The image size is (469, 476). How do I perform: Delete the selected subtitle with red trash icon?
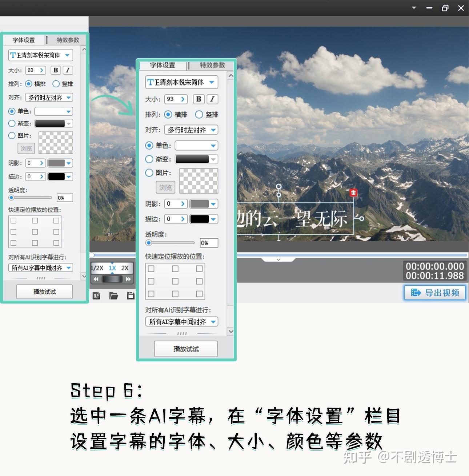click(x=353, y=193)
